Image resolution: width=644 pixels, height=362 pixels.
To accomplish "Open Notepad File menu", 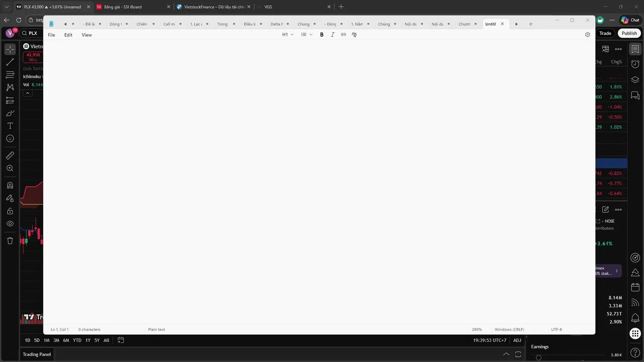I will tap(51, 35).
